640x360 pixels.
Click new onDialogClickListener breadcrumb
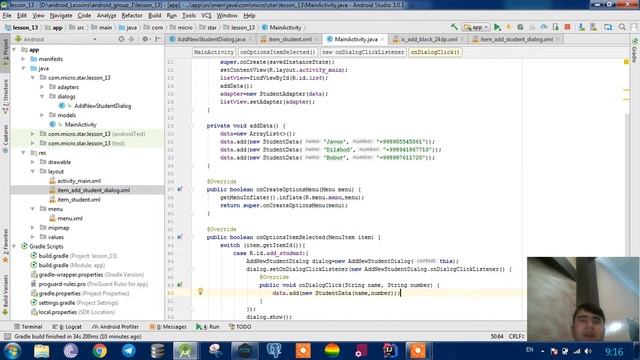tap(363, 52)
